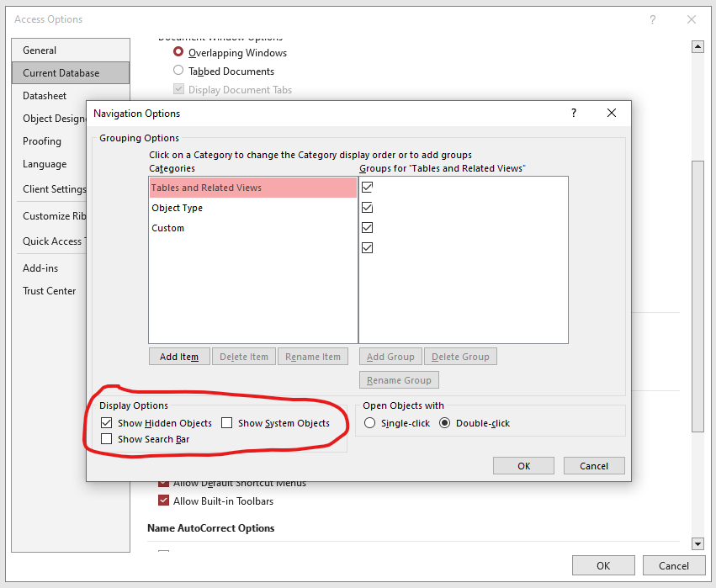Toggle Display Document Tabs checkbox
The image size is (716, 588).
(178, 89)
